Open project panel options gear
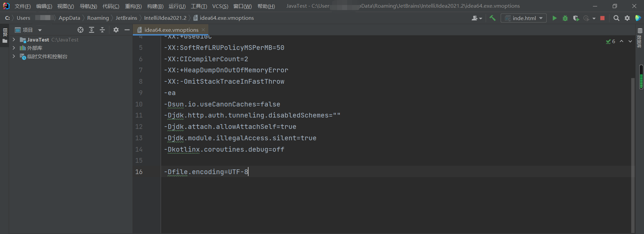Viewport: 644px width, 234px height. (x=116, y=30)
